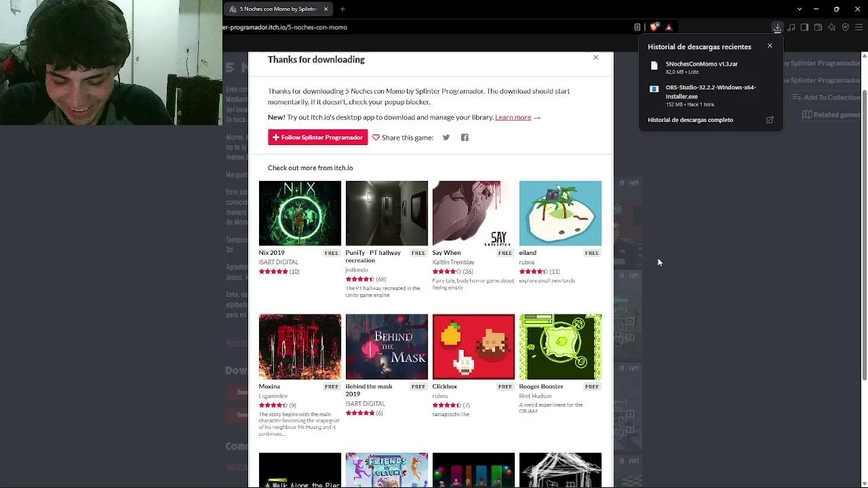Toggle reader mode icon in address bar

click(x=637, y=27)
